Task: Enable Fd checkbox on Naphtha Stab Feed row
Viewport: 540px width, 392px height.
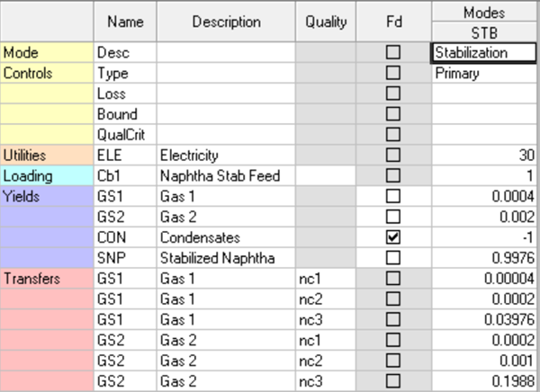Action: [392, 176]
